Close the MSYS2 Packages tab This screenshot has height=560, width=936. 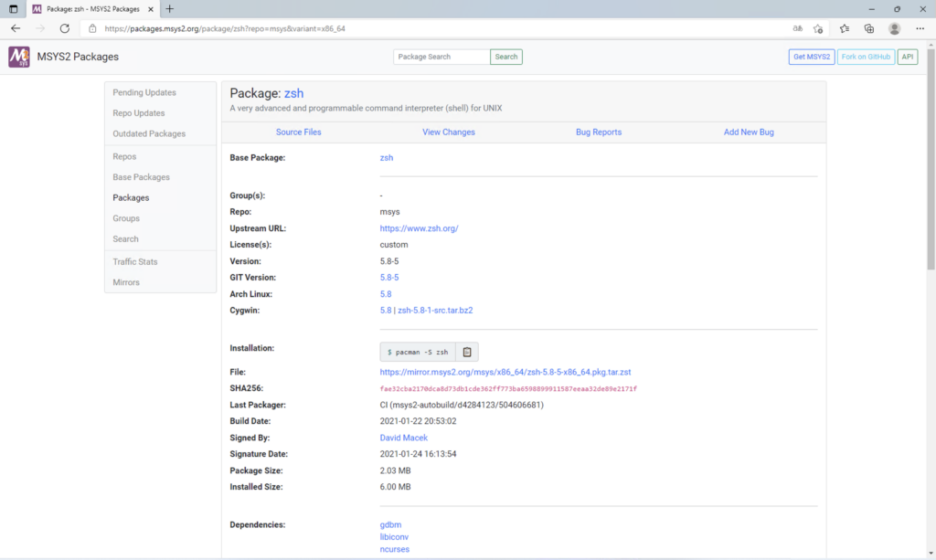click(151, 9)
